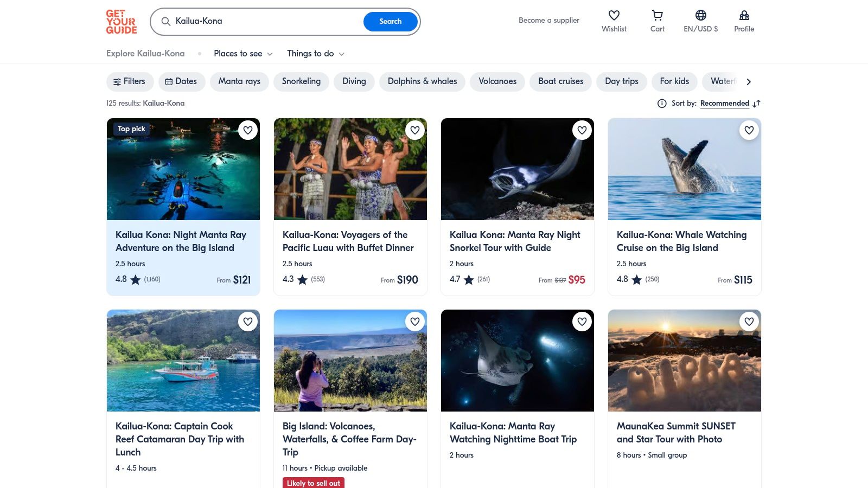The width and height of the screenshot is (868, 488).
Task: Click the info icon beside Sort by
Action: pyautogui.click(x=662, y=104)
